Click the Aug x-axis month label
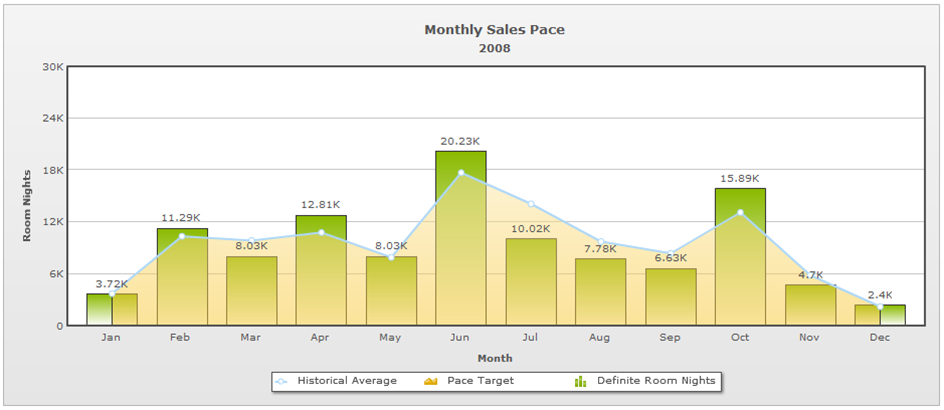 pyautogui.click(x=600, y=338)
